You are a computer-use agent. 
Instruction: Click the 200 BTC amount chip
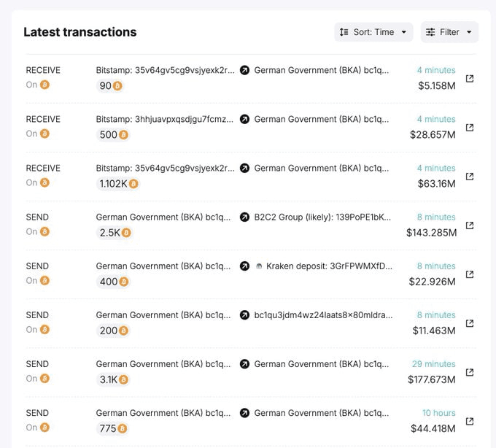tap(113, 331)
